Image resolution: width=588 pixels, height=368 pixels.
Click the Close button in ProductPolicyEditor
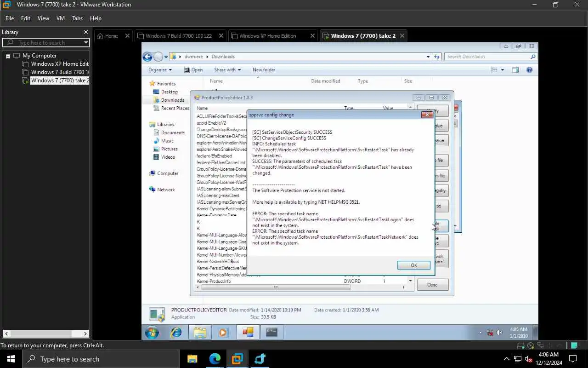pos(432,285)
